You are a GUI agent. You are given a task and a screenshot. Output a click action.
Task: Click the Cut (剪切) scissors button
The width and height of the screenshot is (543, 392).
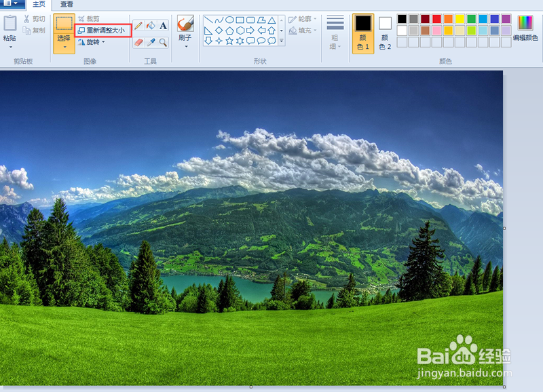coord(35,19)
